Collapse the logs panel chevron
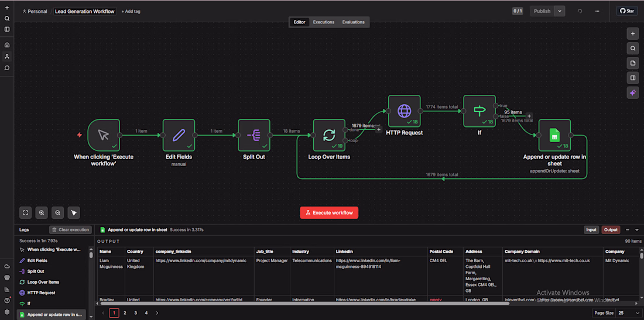 pos(637,230)
